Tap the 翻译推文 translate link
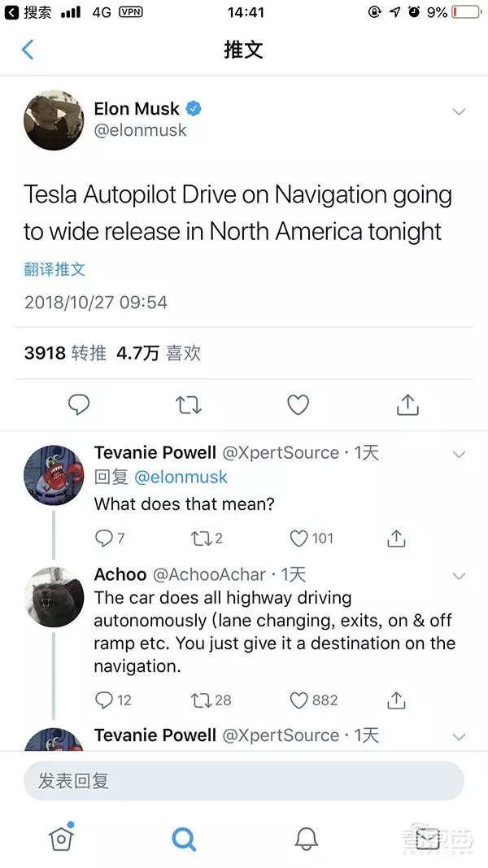 54,269
